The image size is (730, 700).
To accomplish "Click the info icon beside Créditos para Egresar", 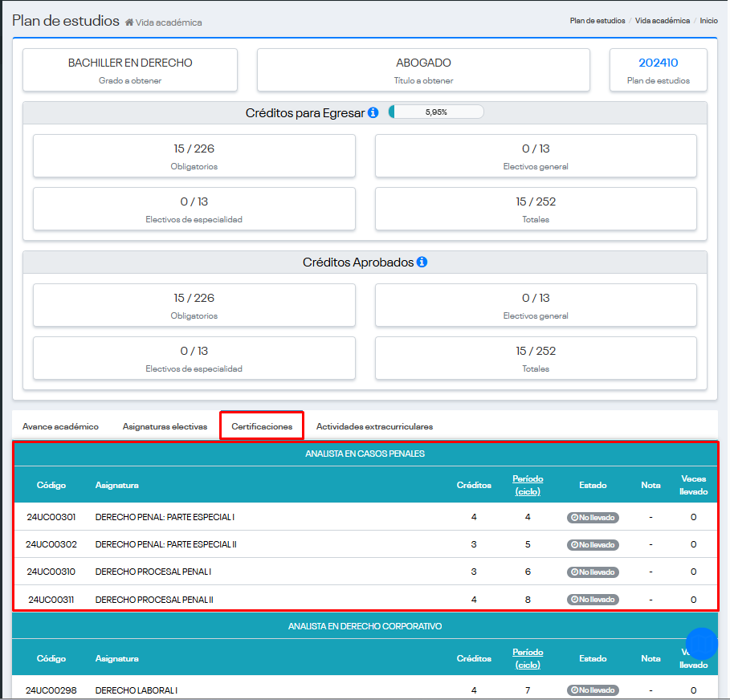I will click(373, 113).
